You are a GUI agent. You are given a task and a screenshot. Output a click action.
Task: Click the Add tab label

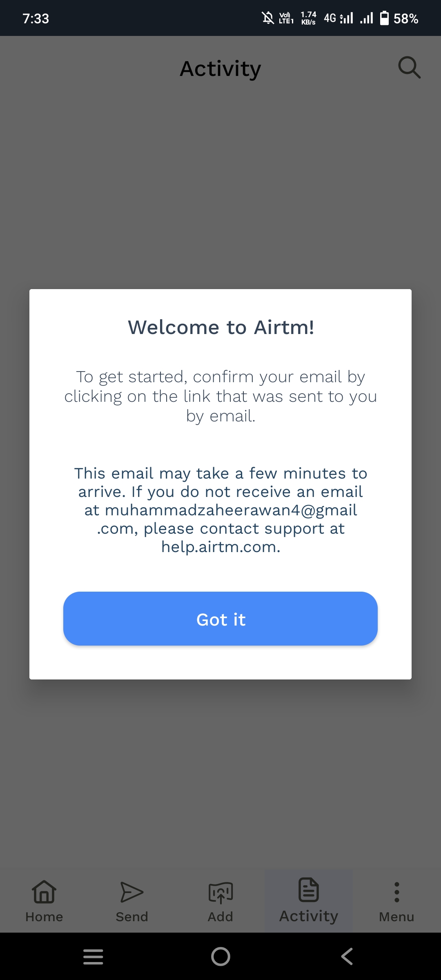[220, 917]
